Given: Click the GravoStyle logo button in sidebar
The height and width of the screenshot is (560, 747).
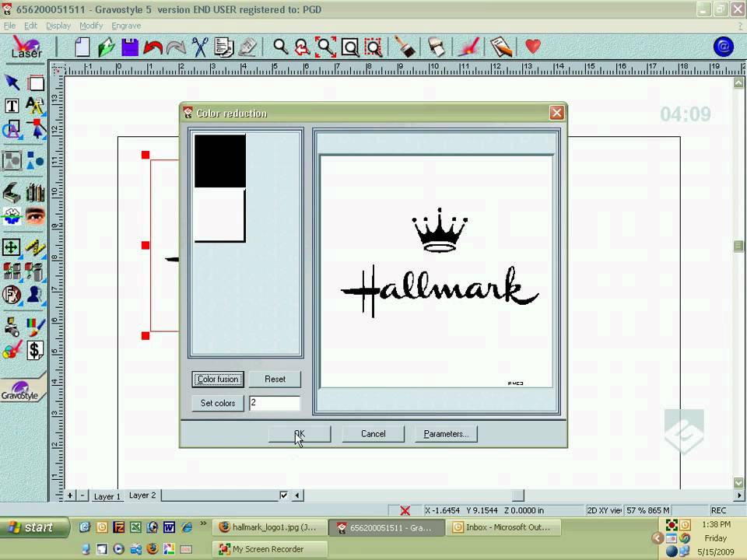Looking at the screenshot, I should pos(21,391).
